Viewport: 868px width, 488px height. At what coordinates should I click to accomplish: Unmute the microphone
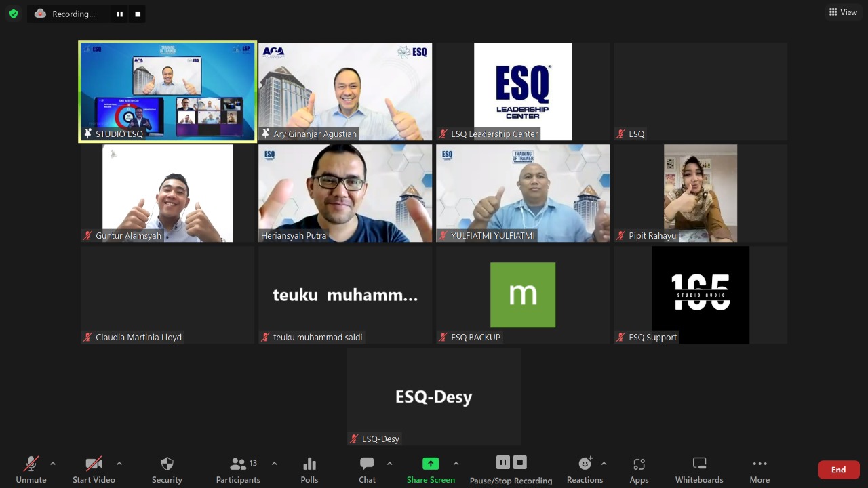[31, 469]
